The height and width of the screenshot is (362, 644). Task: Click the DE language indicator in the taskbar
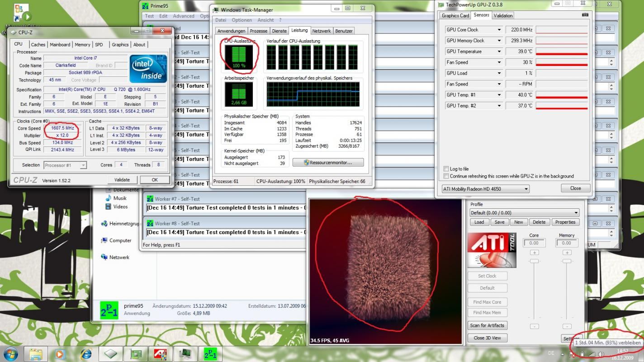tap(551, 353)
